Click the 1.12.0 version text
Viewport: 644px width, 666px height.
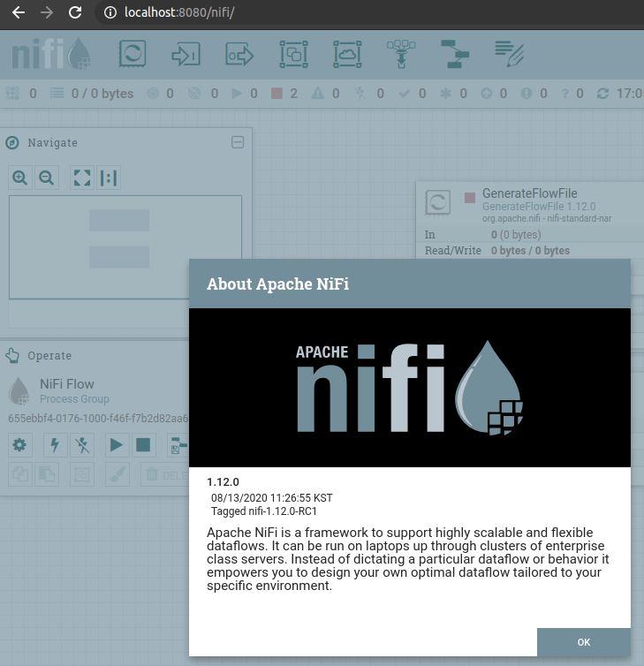223,482
